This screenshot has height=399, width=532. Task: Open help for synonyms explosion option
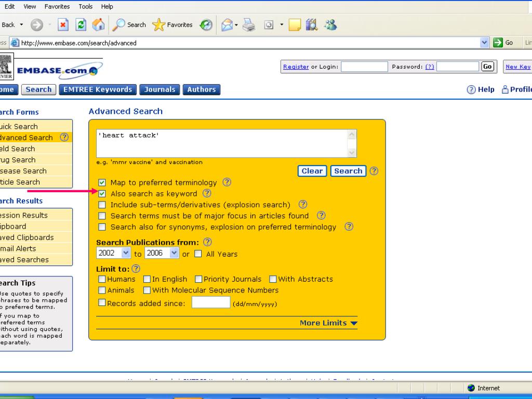(349, 227)
